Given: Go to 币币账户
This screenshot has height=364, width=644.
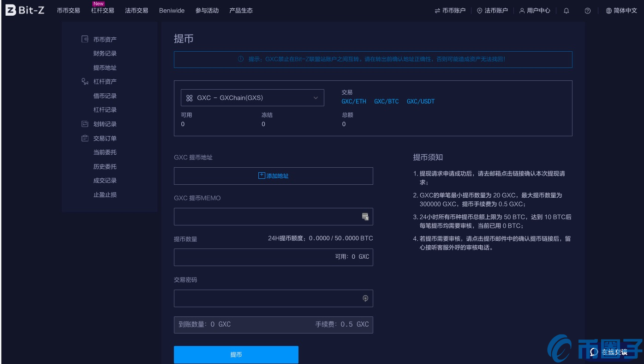Looking at the screenshot, I should (450, 11).
